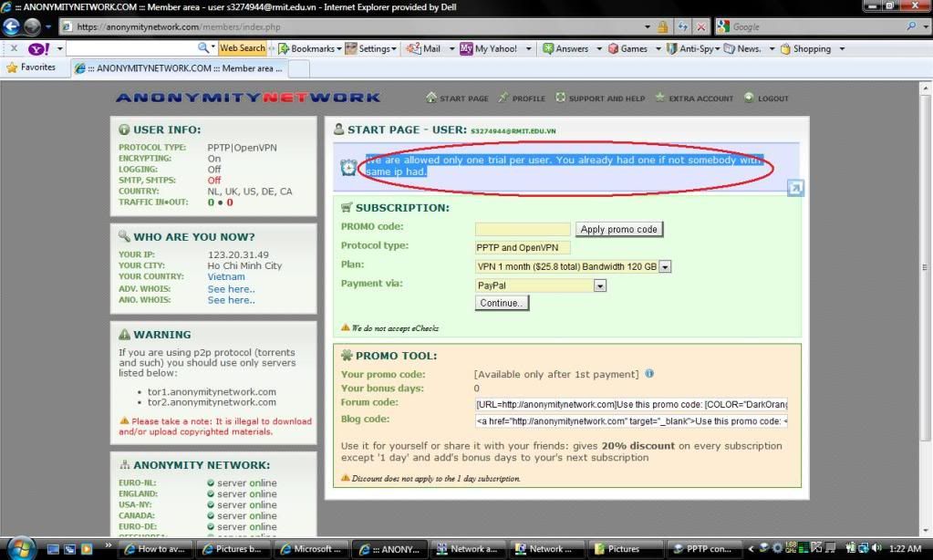This screenshot has width=933, height=560.
Task: Click the Web Search button
Action: click(x=243, y=48)
